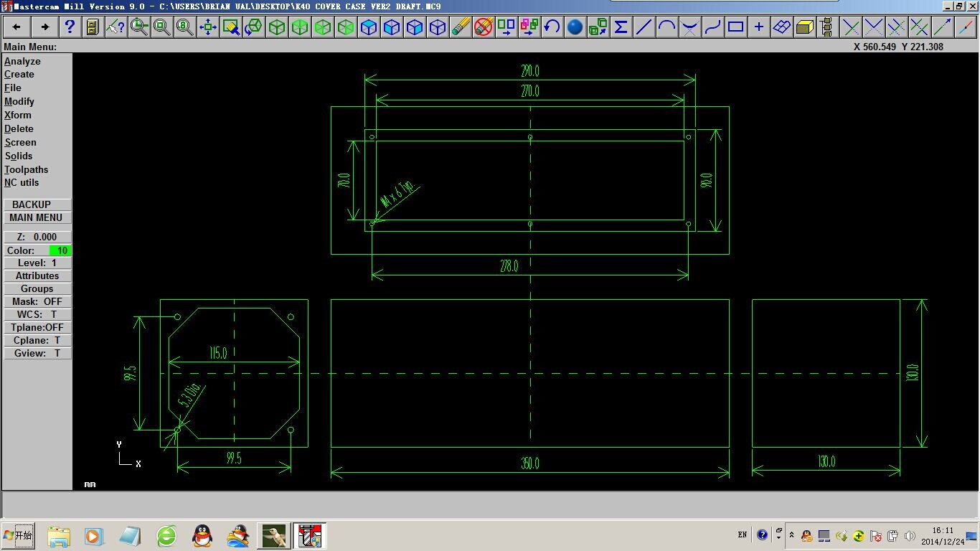Click the Z: 0.000 depth field
Image resolution: width=980 pixels, height=551 pixels.
pos(37,237)
